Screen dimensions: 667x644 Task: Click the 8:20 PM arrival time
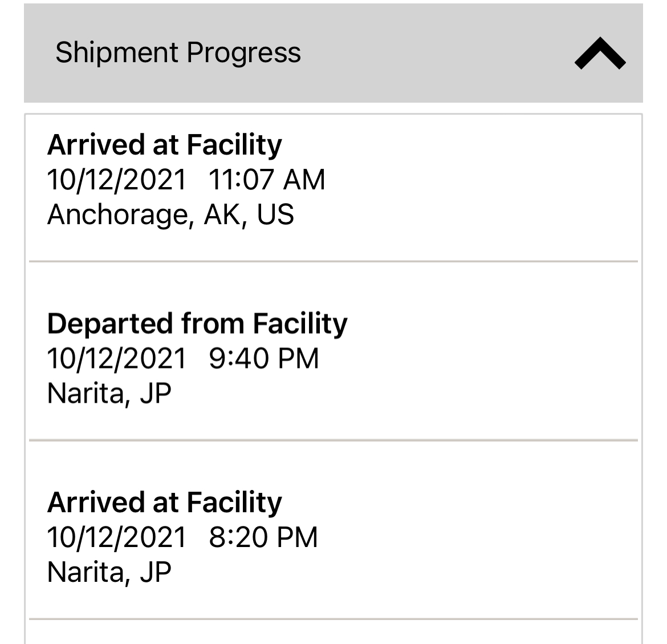pyautogui.click(x=263, y=537)
